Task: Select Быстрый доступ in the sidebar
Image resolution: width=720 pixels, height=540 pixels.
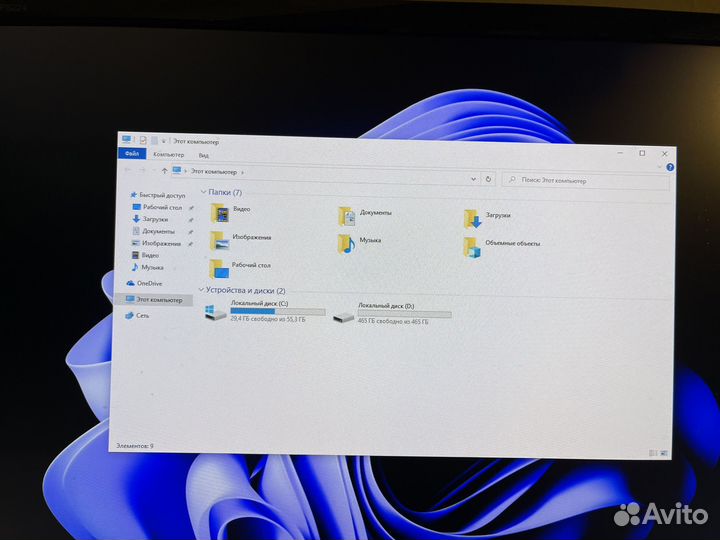Action: 158,195
